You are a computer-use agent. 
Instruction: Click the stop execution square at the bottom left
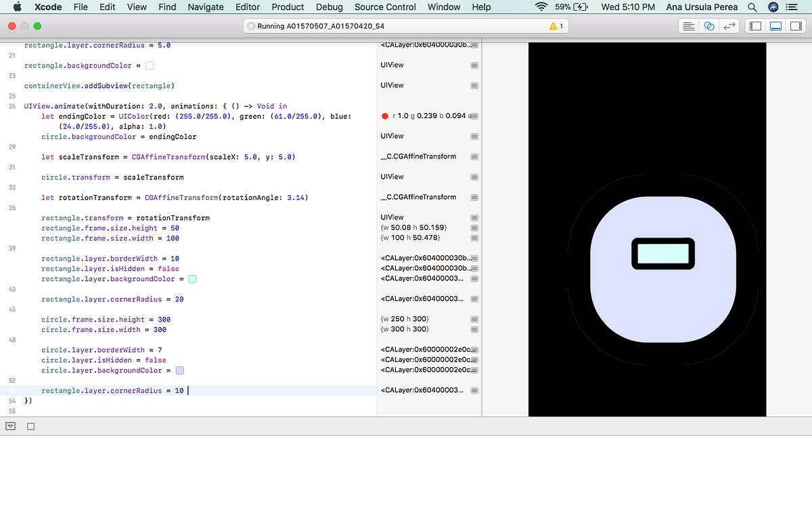pyautogui.click(x=30, y=426)
